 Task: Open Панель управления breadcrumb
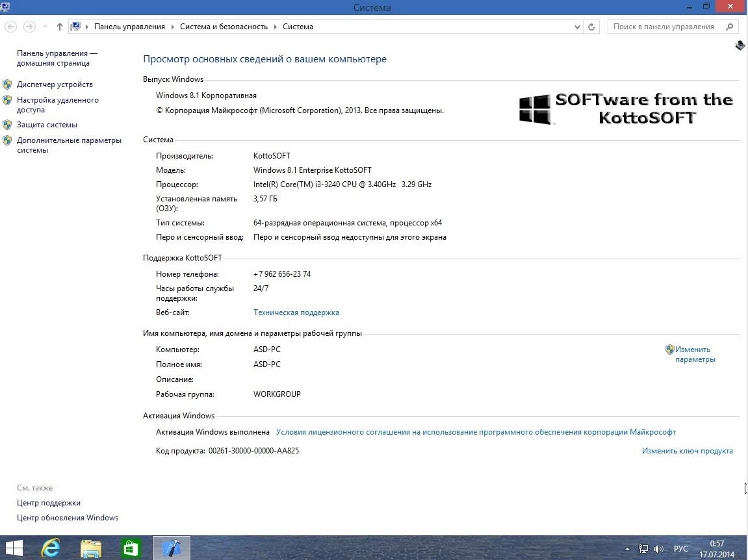click(129, 27)
